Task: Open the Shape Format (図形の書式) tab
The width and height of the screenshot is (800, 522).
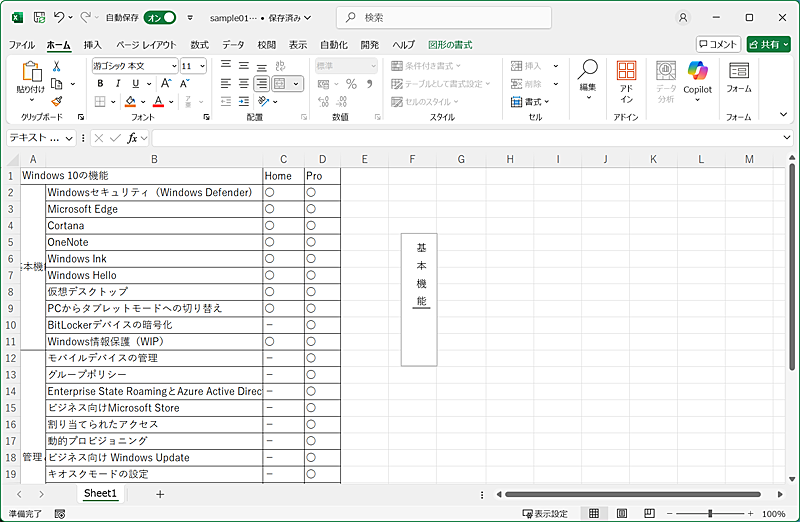Action: 449,45
